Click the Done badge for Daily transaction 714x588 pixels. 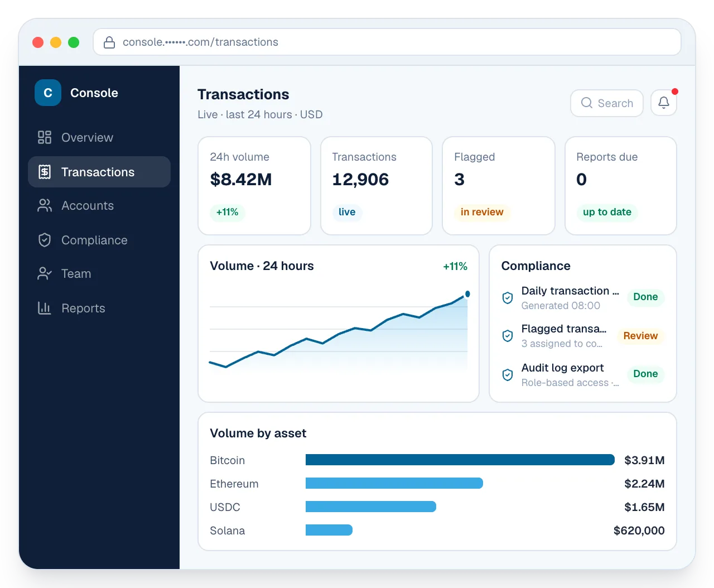pos(645,297)
